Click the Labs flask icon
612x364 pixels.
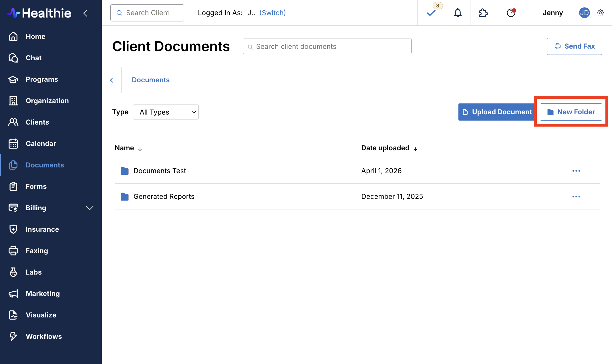(13, 272)
